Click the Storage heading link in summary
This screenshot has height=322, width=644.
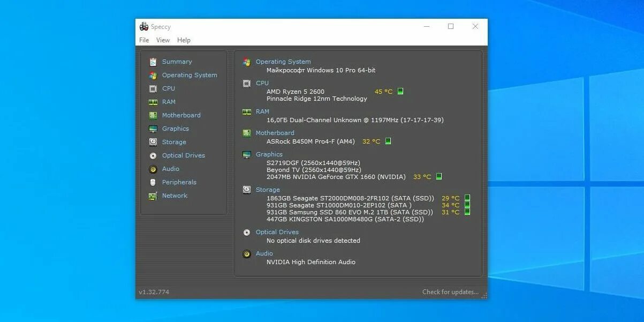pyautogui.click(x=268, y=190)
